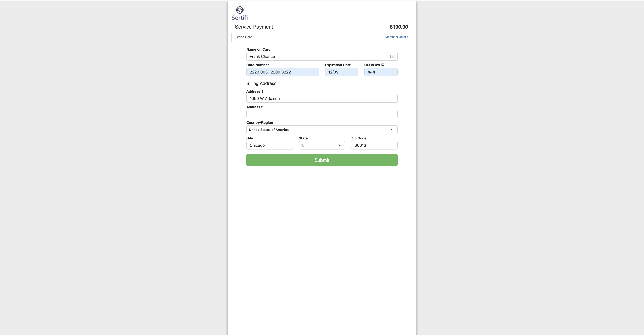Open the Country/Region dropdown
Image resolution: width=644 pixels, height=335 pixels.
click(322, 130)
